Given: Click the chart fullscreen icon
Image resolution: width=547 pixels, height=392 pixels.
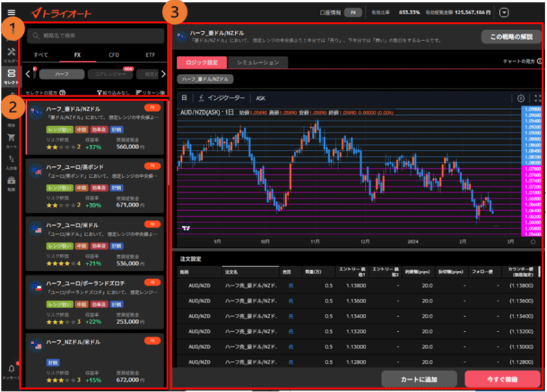Looking at the screenshot, I should tap(537, 98).
